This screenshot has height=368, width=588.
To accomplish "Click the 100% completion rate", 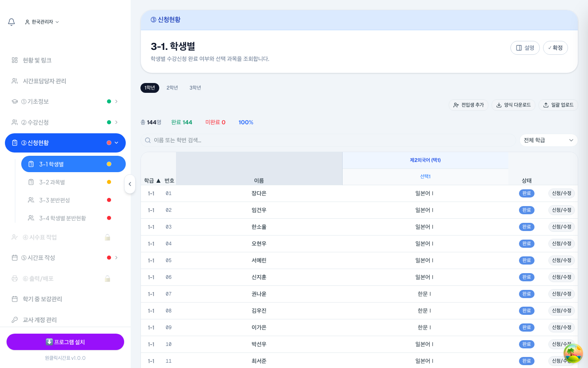I will coord(246,122).
